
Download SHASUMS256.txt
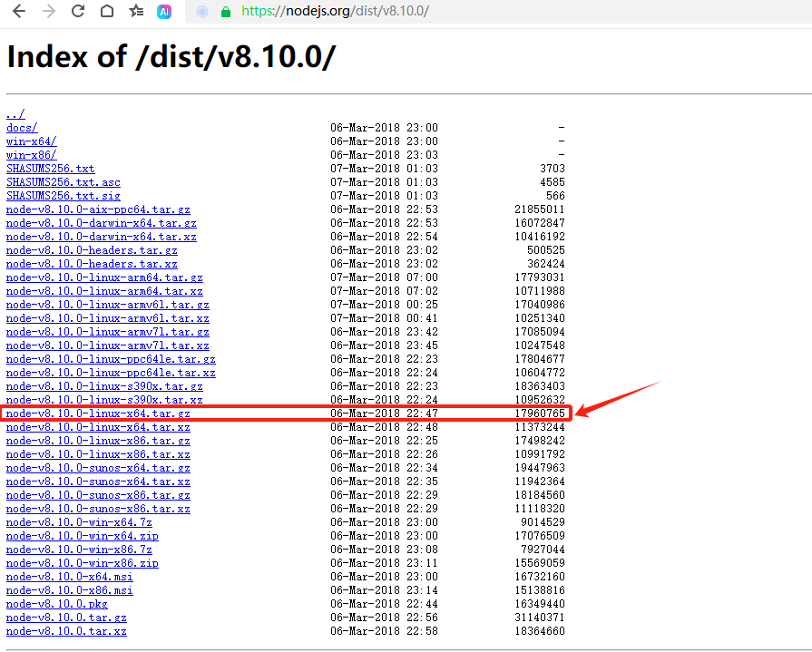(50, 168)
